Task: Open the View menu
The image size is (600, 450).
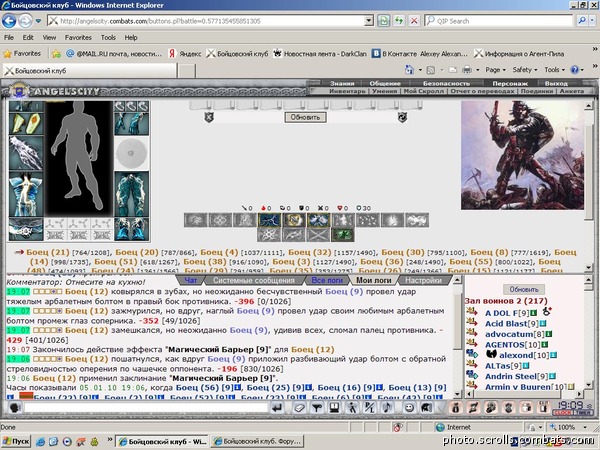Action: [49, 38]
